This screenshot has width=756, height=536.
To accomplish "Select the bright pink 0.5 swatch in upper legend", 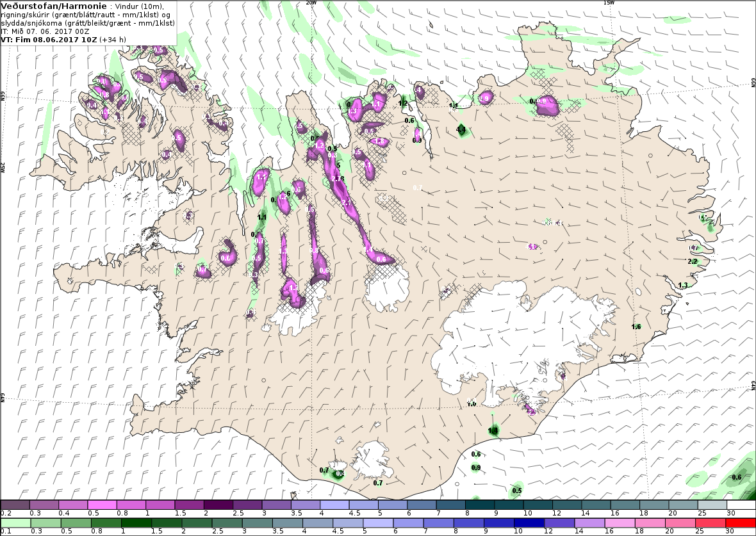I will coord(103,505).
